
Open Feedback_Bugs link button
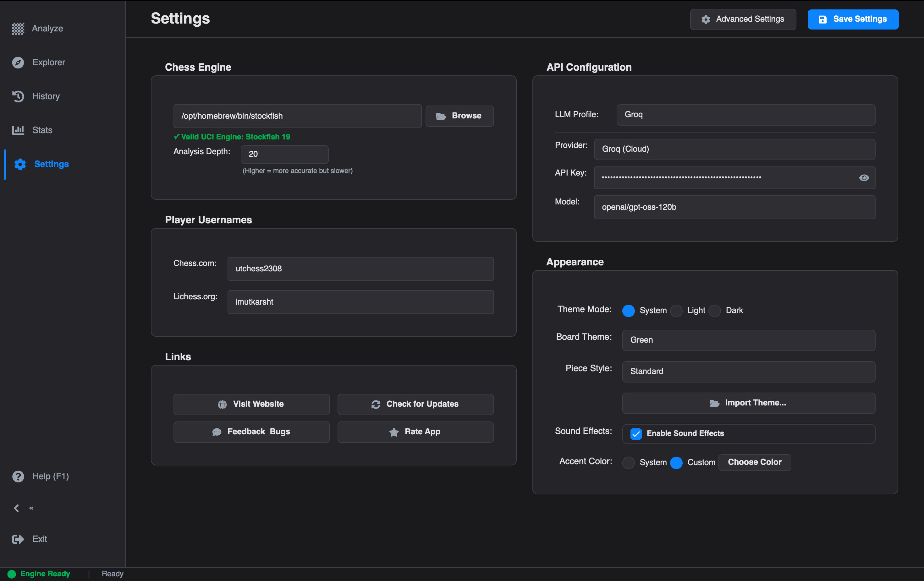[252, 432]
